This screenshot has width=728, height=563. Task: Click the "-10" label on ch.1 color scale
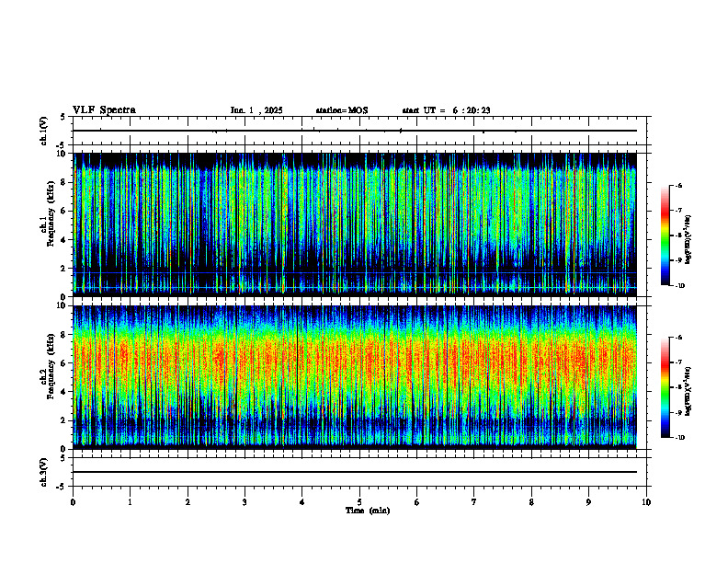679,286
